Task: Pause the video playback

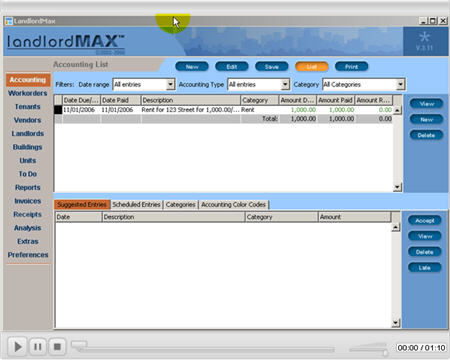Action: tap(38, 347)
